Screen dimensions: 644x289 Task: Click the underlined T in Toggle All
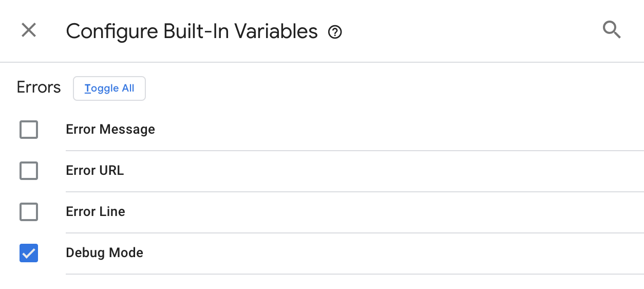[87, 88]
